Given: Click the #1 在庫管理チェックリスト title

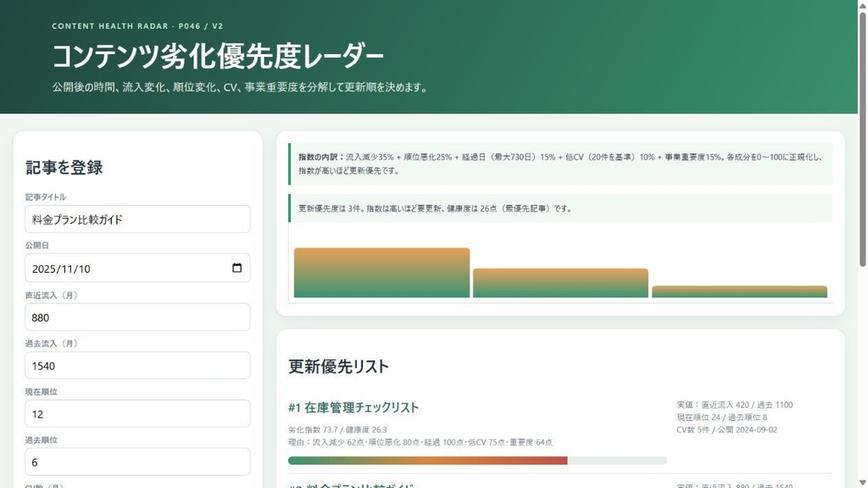Looking at the screenshot, I should [x=353, y=408].
